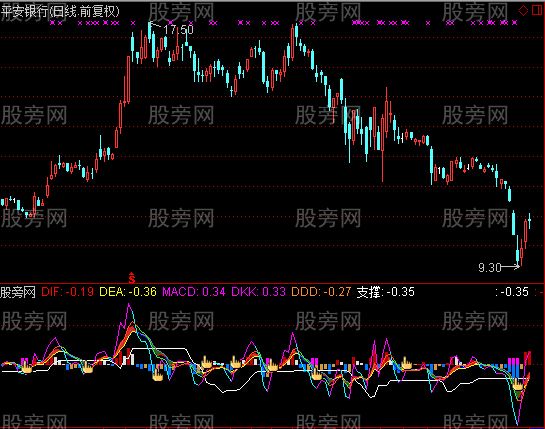Click the 17.50 high price label
Image resolution: width=545 pixels, height=429 pixels.
(x=178, y=30)
